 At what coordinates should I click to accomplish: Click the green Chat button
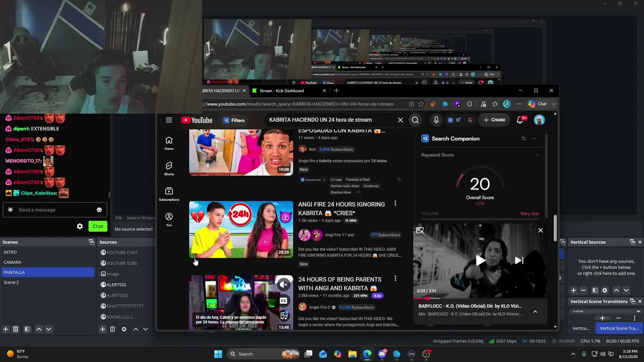click(98, 226)
